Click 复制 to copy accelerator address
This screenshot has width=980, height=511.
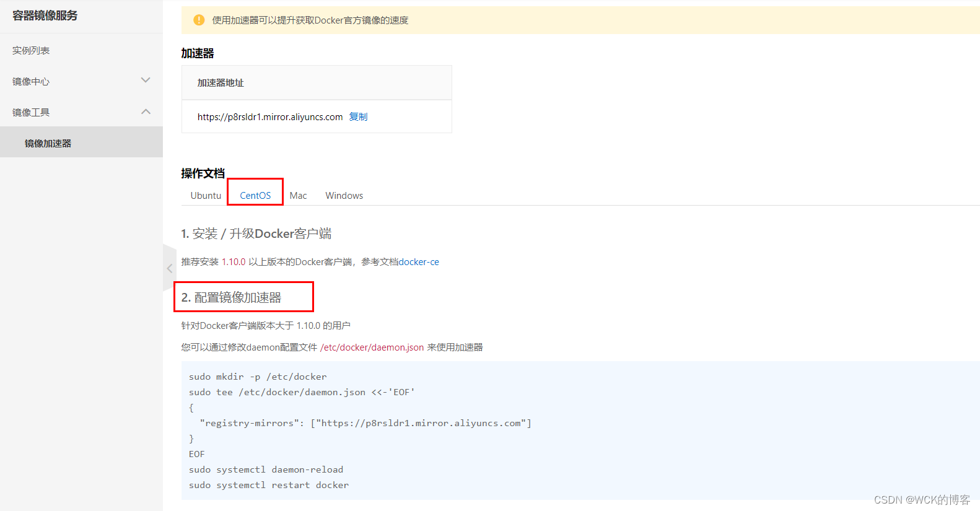[x=358, y=116]
